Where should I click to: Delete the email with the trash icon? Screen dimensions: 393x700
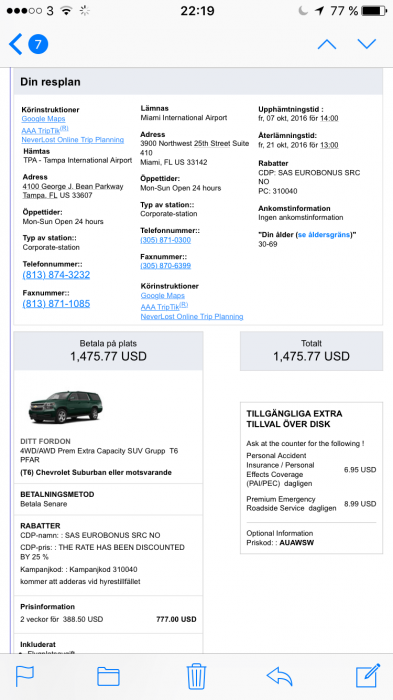click(196, 676)
